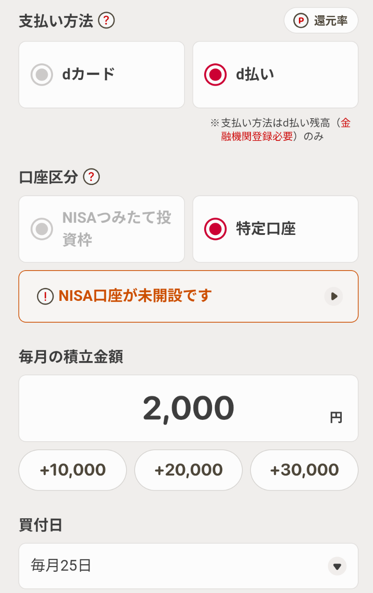Click the 特定口座 option card
Viewport: 373px width, 593px height.
click(x=275, y=229)
